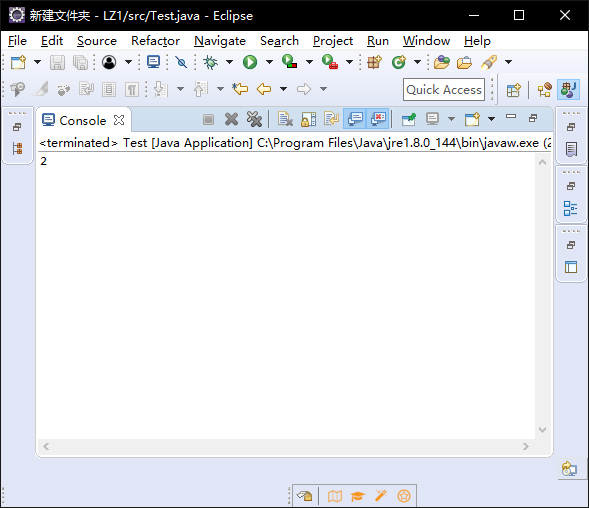Click the Console vertical scrollbar down arrow
589x508 pixels.
542,429
